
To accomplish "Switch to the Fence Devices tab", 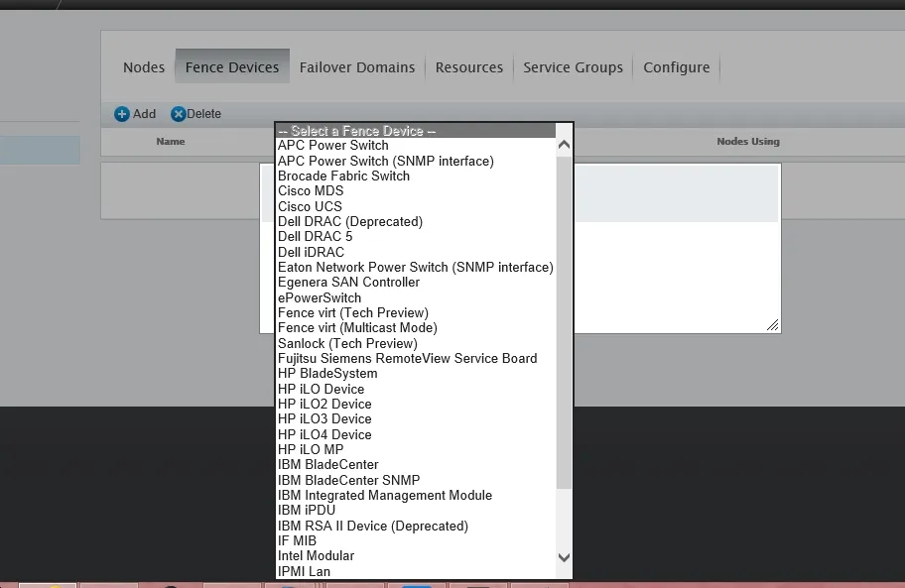I will [232, 67].
